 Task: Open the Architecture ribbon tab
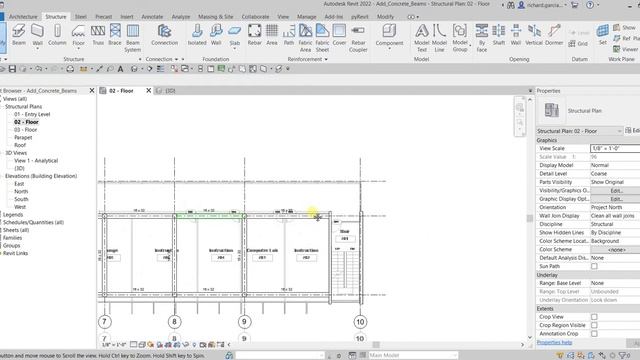tap(23, 17)
